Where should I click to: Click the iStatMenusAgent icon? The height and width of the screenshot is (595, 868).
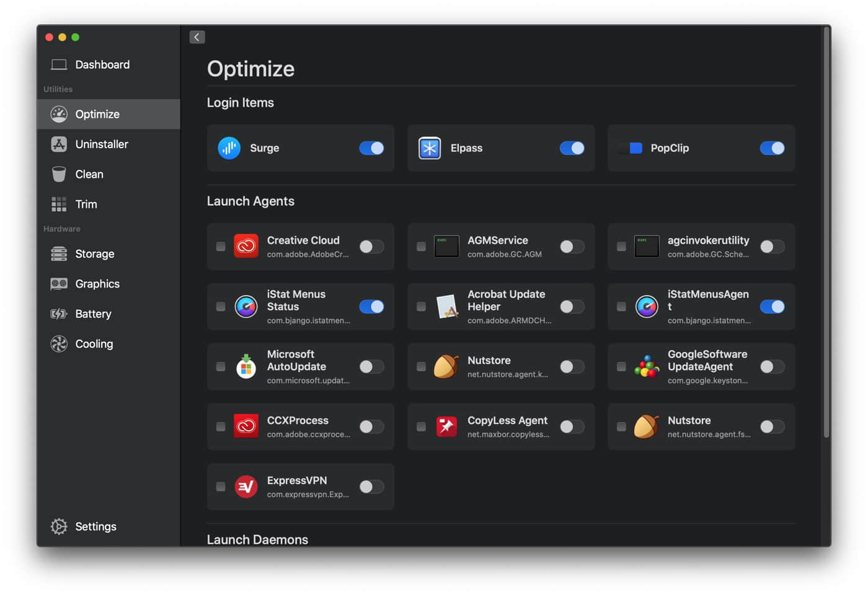coord(647,306)
